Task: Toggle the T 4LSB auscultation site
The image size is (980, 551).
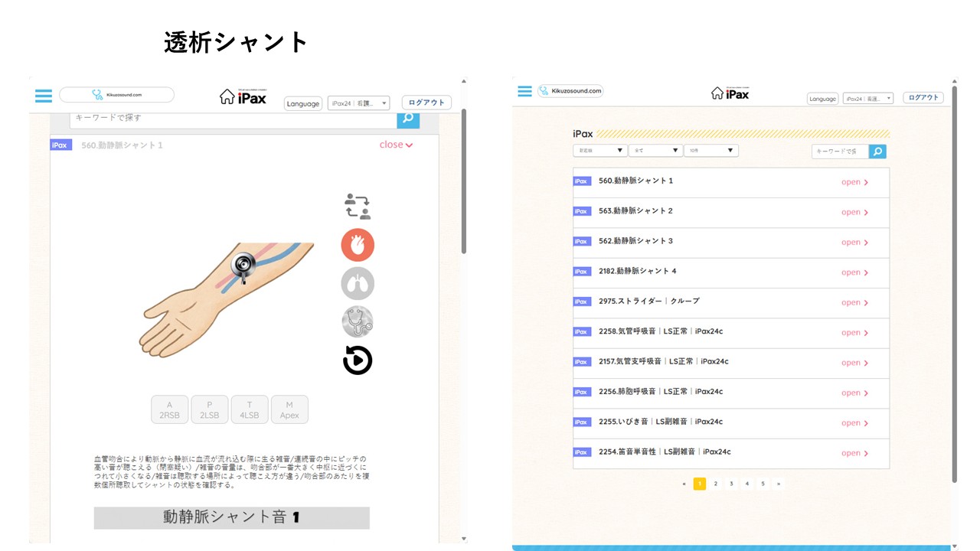Action: pos(250,409)
